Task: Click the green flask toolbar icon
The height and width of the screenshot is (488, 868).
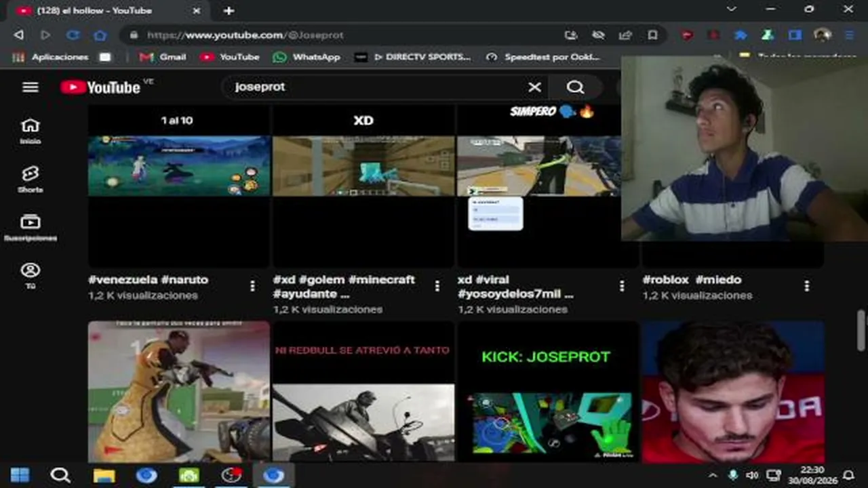Action: click(x=768, y=35)
